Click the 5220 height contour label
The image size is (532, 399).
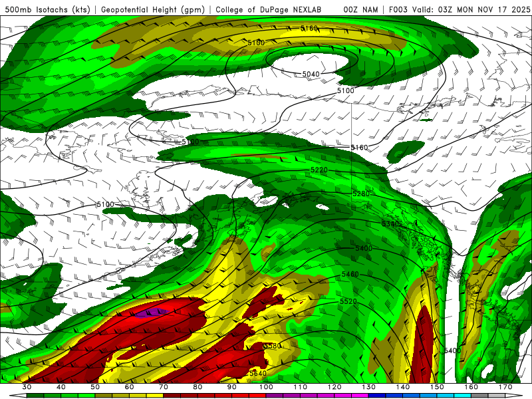[319, 170]
